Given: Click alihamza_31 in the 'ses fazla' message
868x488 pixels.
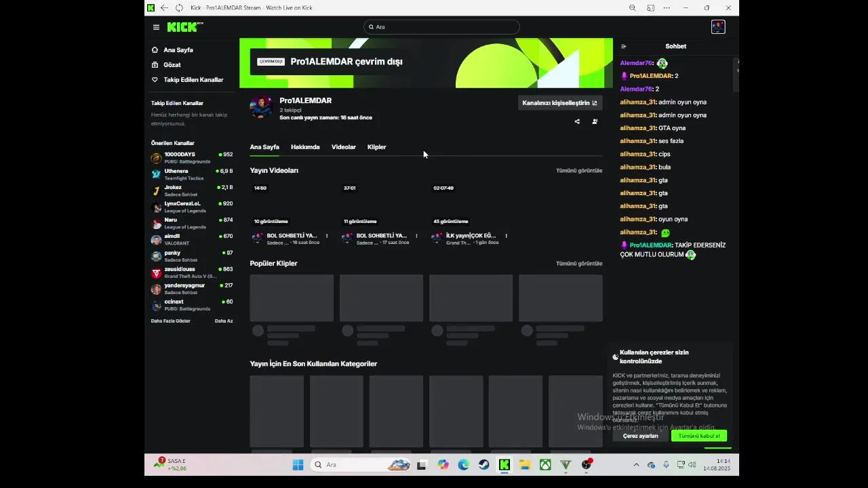Looking at the screenshot, I should pos(637,141).
